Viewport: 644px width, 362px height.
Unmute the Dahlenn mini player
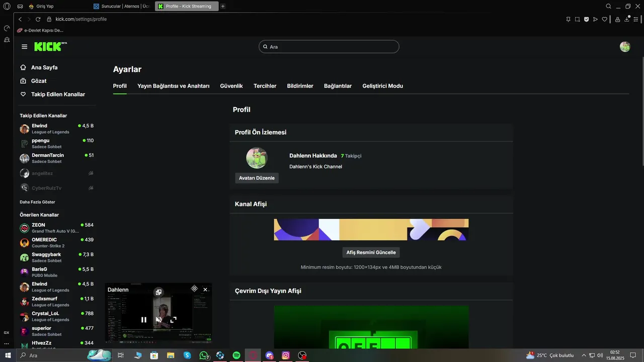click(x=158, y=320)
